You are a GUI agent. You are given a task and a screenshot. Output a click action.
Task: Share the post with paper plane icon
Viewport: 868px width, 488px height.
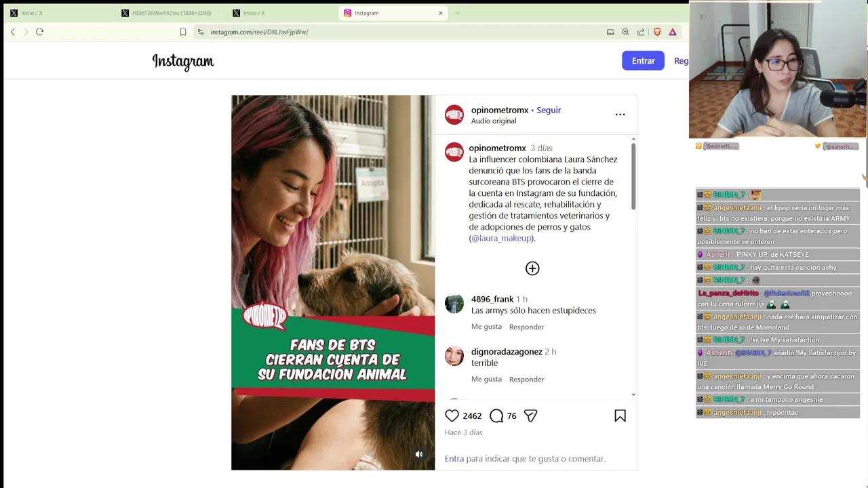pos(530,415)
